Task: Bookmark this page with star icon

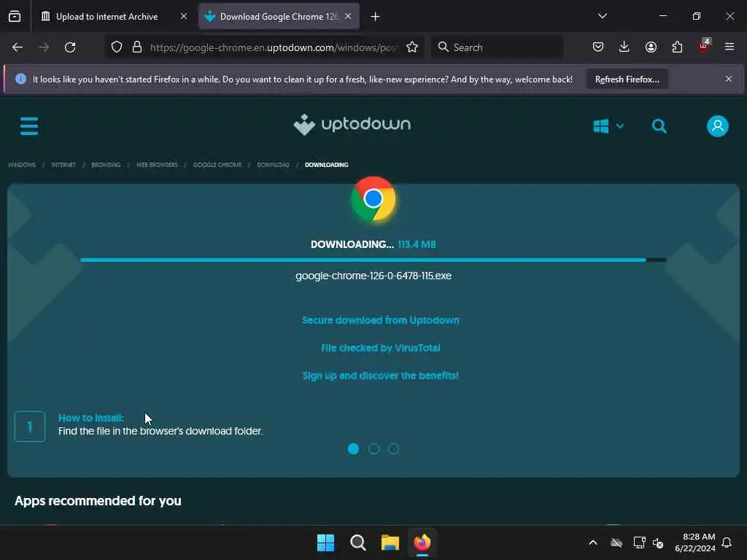Action: 412,47
